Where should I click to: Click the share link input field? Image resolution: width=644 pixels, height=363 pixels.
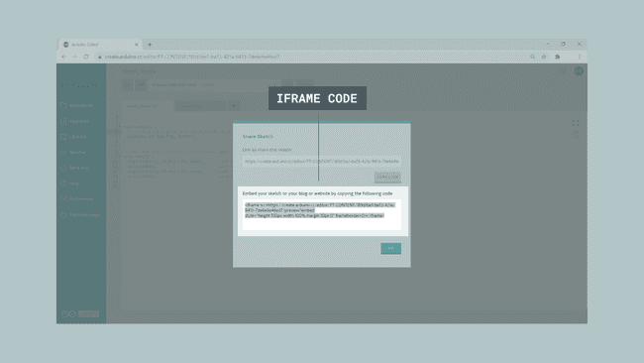[x=322, y=161]
